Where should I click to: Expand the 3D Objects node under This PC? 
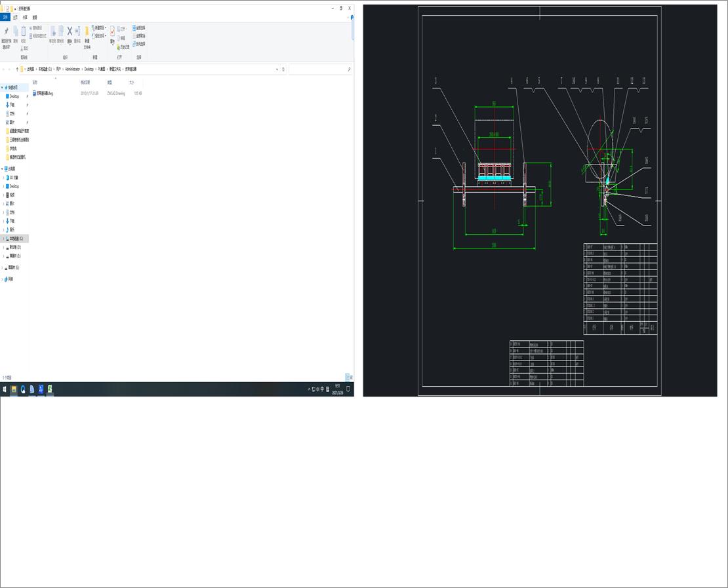click(4, 178)
